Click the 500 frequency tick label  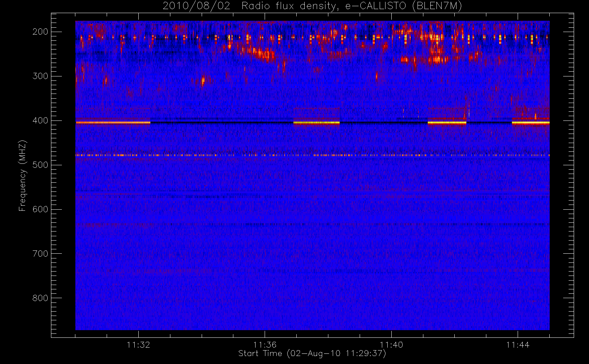(40, 165)
